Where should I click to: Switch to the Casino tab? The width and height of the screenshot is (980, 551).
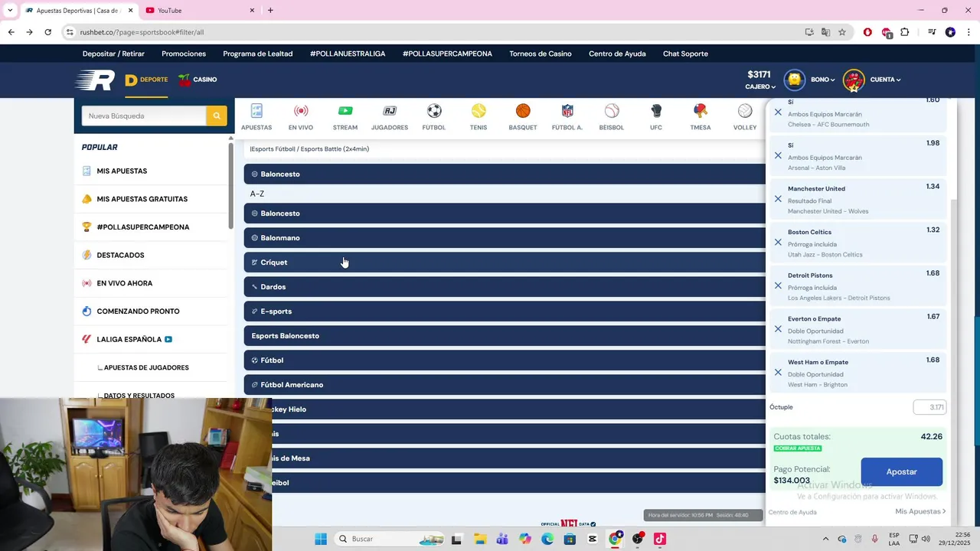[x=198, y=80]
